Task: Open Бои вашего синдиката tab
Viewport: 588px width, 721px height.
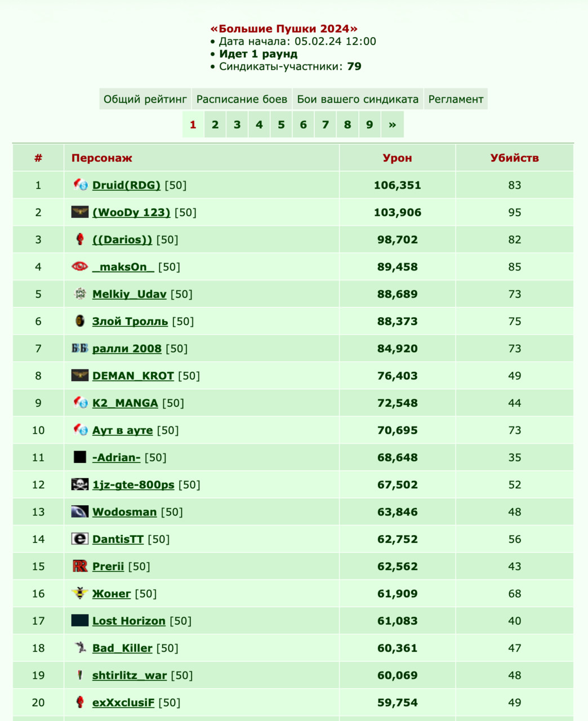Action: pos(358,99)
